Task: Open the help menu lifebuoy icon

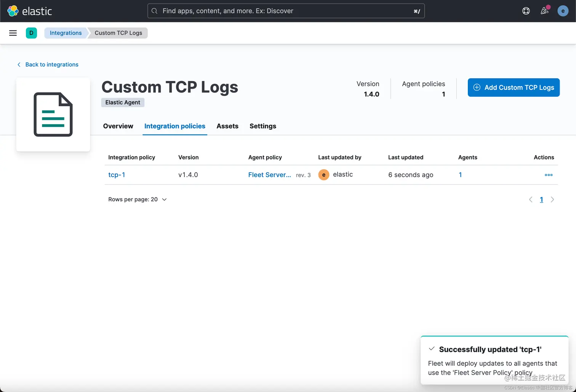Action: pos(526,11)
